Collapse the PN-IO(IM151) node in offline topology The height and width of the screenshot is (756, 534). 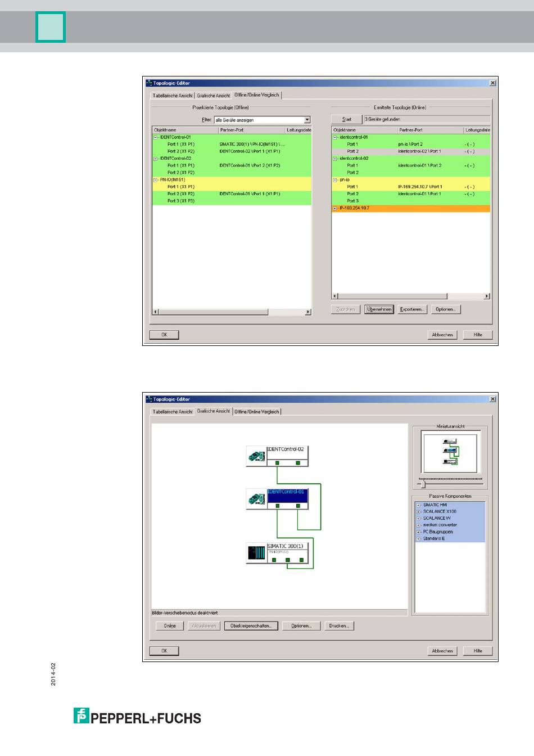pyautogui.click(x=156, y=180)
